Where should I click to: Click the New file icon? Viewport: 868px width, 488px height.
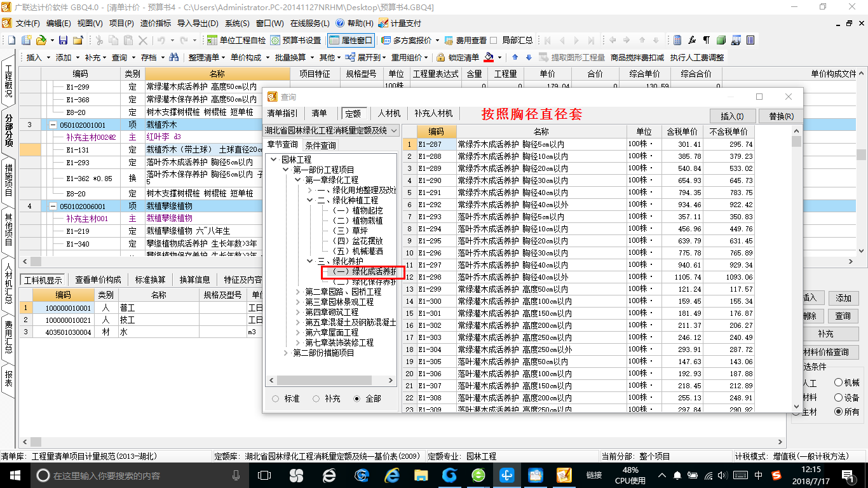tap(11, 40)
